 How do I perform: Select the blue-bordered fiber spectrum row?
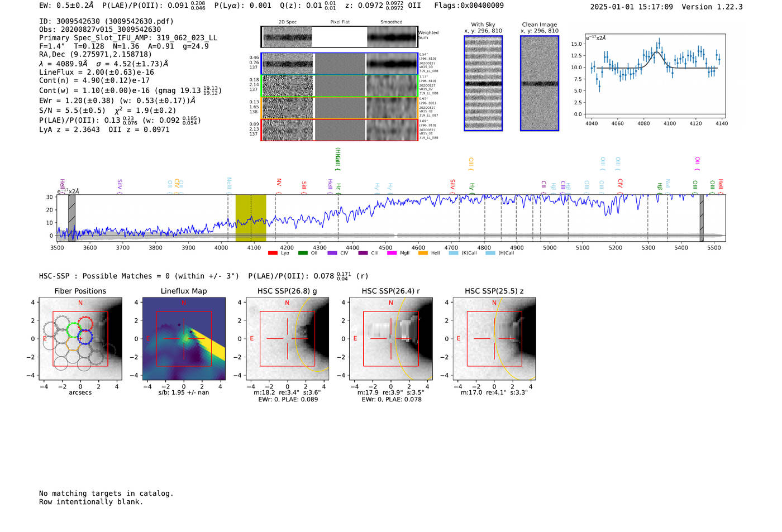[340, 64]
